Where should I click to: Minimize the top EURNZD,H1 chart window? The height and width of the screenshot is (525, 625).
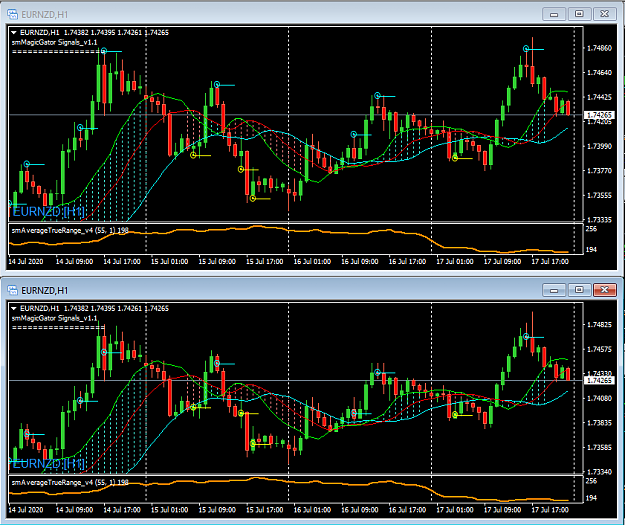[x=554, y=14]
